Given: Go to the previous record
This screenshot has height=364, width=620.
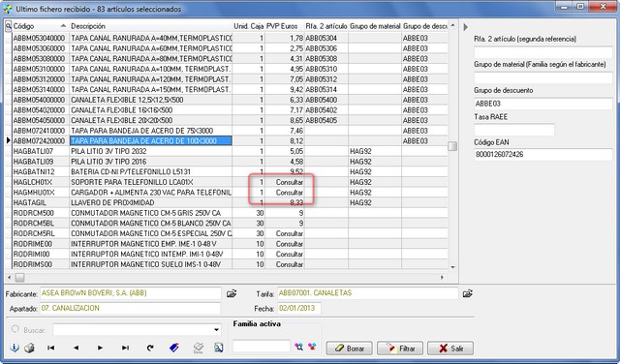Looking at the screenshot, I should (x=76, y=348).
